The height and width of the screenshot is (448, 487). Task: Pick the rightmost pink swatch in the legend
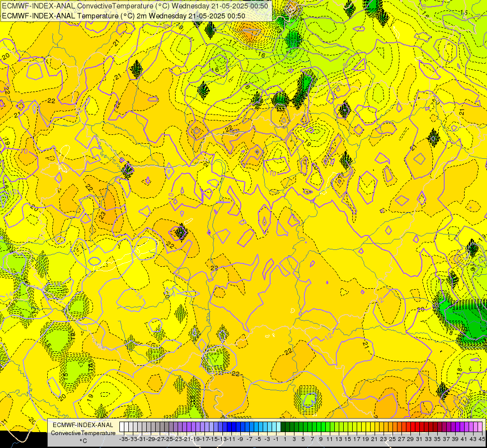(x=480, y=427)
